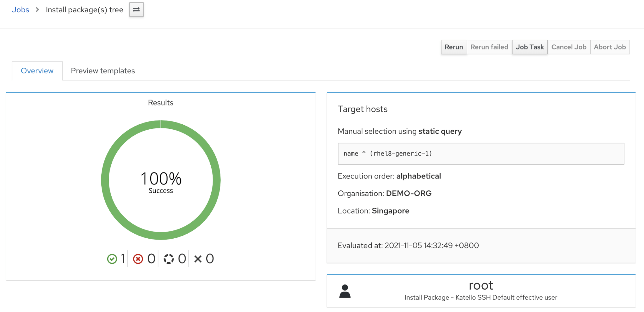The width and height of the screenshot is (644, 312).
Task: Click the cancelled X status icon
Action: 198,259
